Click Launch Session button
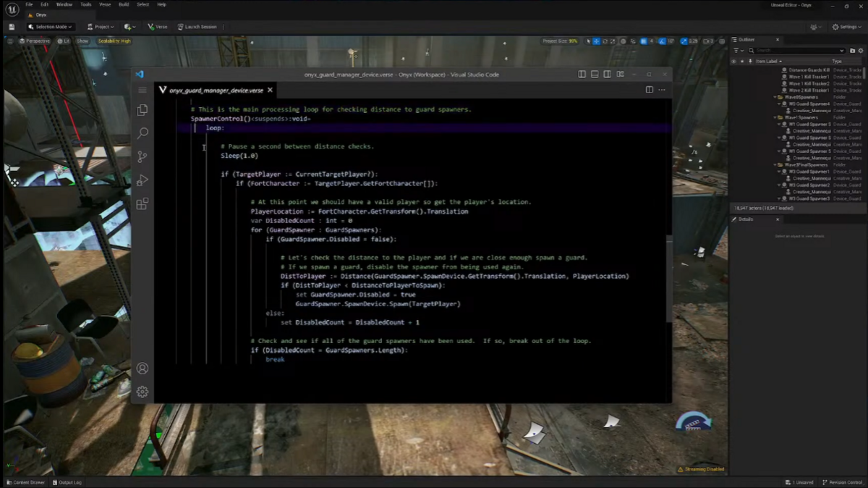The width and height of the screenshot is (868, 488). point(197,27)
